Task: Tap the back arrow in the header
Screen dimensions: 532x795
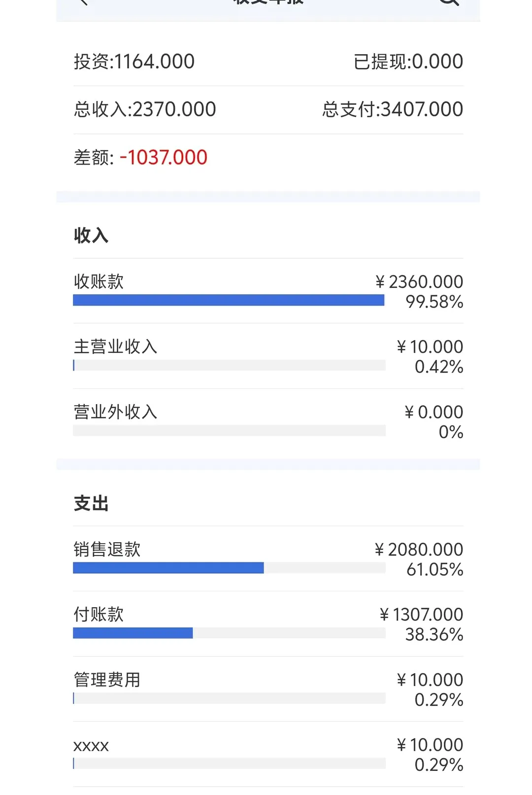Action: click(x=84, y=2)
